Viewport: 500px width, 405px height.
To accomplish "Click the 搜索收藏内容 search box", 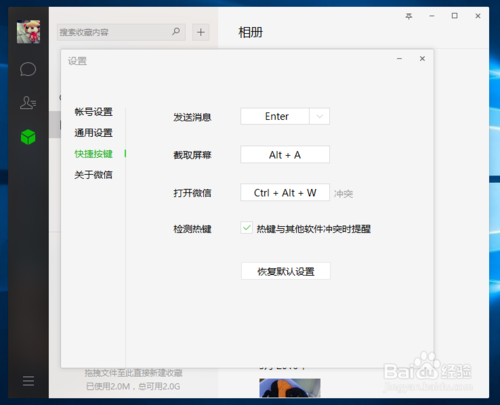I will pos(121,32).
